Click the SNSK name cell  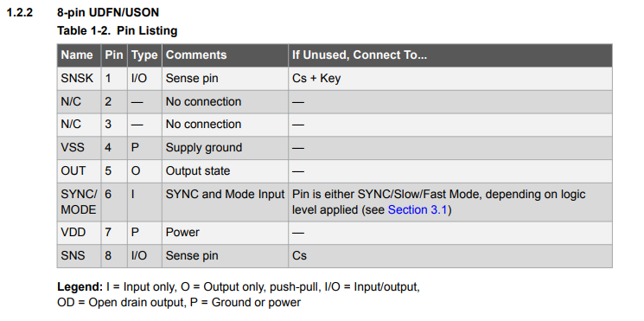80,79
